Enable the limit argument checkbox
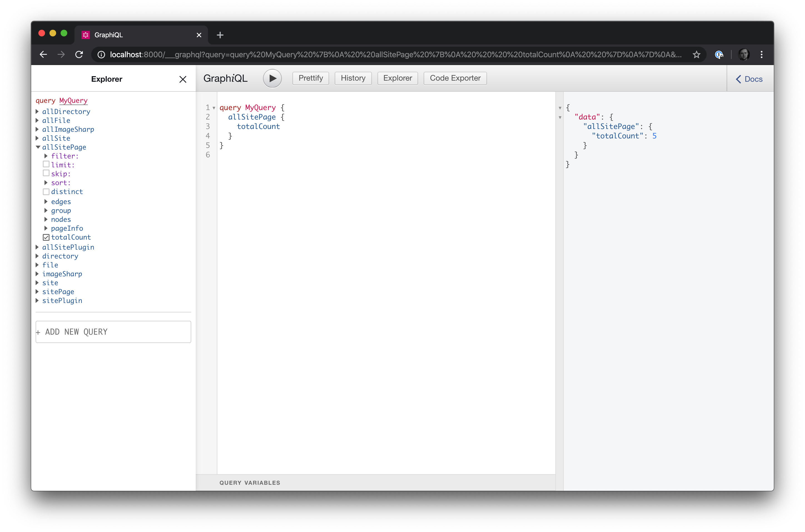 pyautogui.click(x=46, y=165)
